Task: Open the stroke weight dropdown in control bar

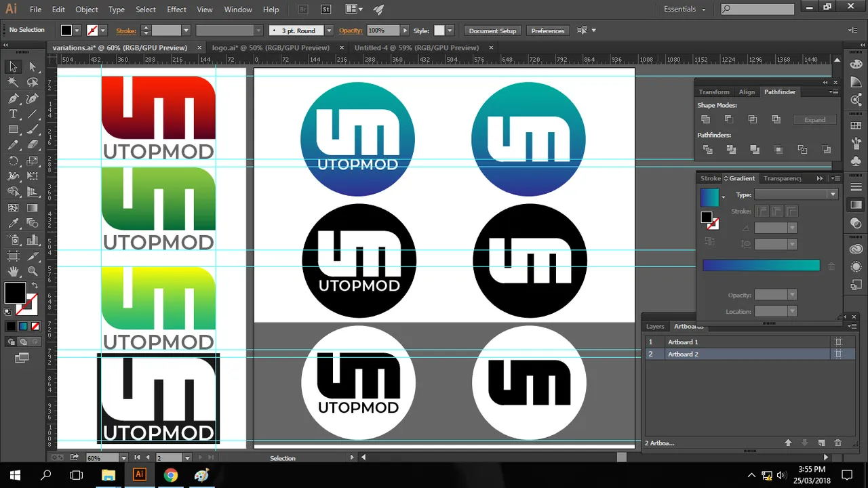Action: [x=185, y=30]
